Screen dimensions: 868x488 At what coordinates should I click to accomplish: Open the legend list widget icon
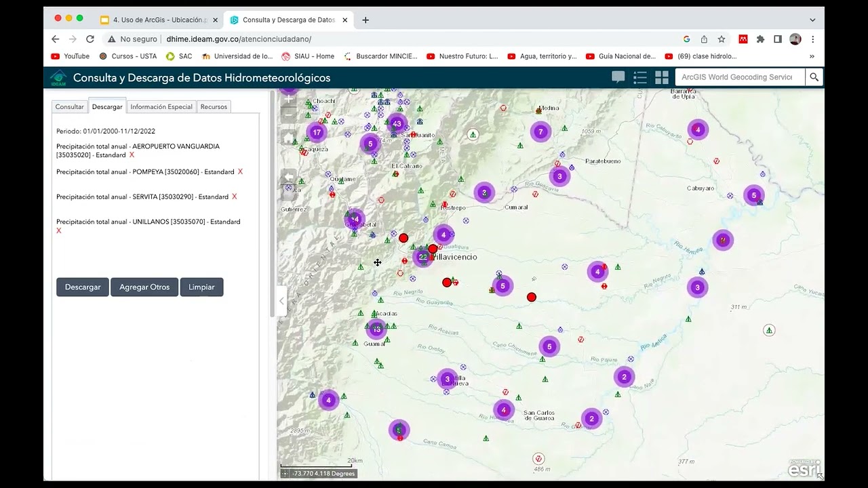(x=640, y=77)
